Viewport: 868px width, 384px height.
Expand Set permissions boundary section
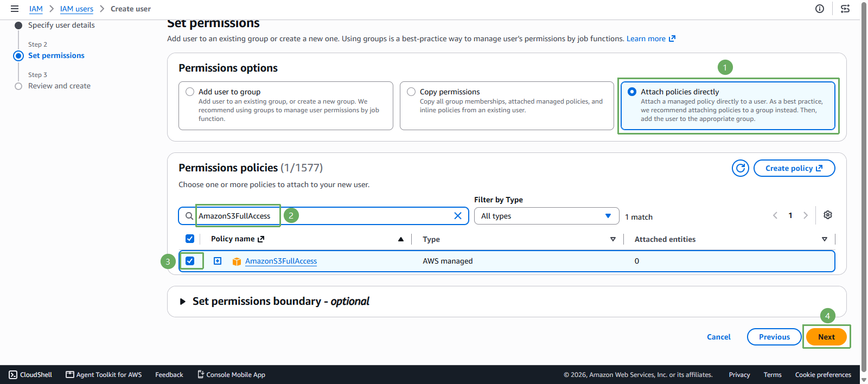click(x=183, y=302)
